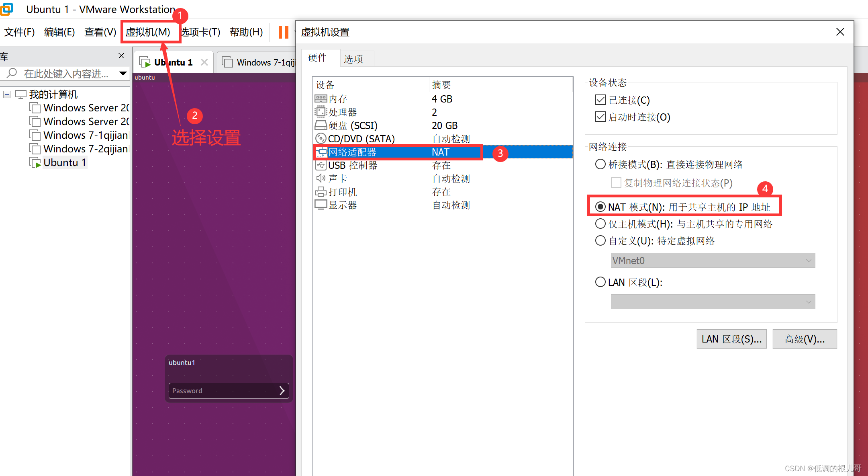Choose the 仅主机模式(H) host-only radio option
Screen dimensions: 868x476
point(600,224)
